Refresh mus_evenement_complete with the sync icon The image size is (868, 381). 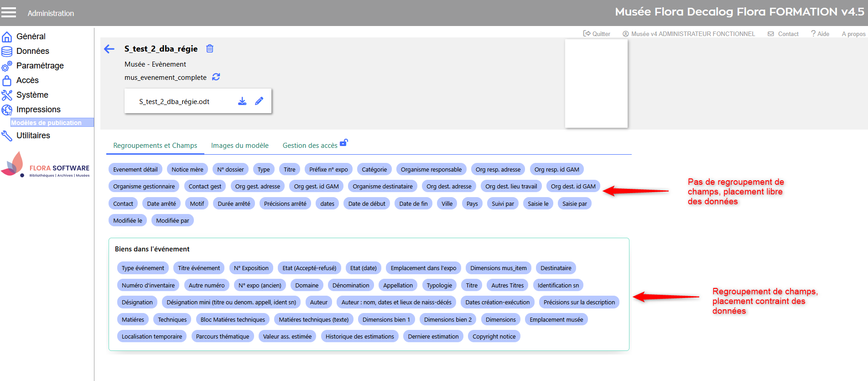tap(216, 77)
